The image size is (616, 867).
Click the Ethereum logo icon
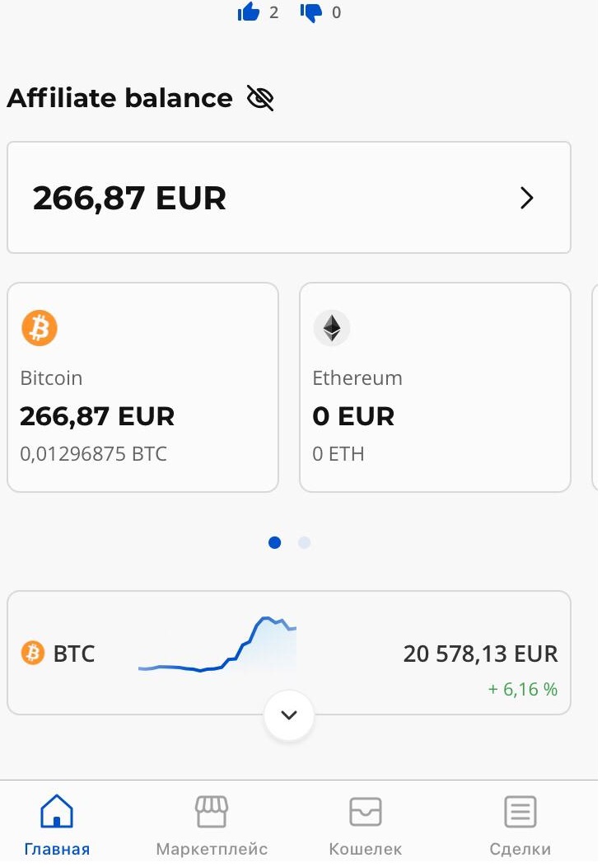[x=332, y=328]
